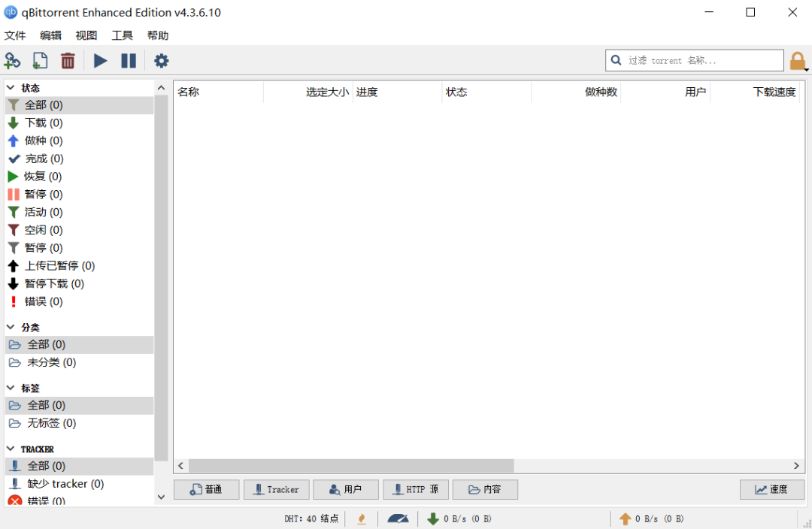
Task: Click the DHT: 40 结点 status text
Action: [311, 518]
